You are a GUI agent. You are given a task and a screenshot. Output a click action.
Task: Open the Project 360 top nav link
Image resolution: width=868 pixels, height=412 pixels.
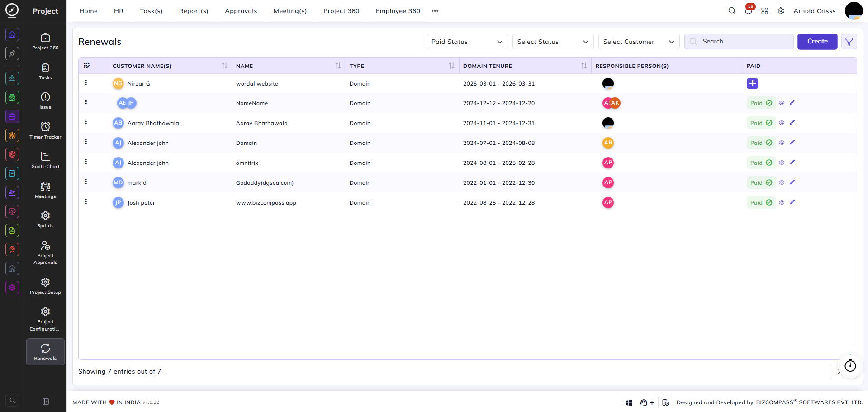click(x=341, y=11)
